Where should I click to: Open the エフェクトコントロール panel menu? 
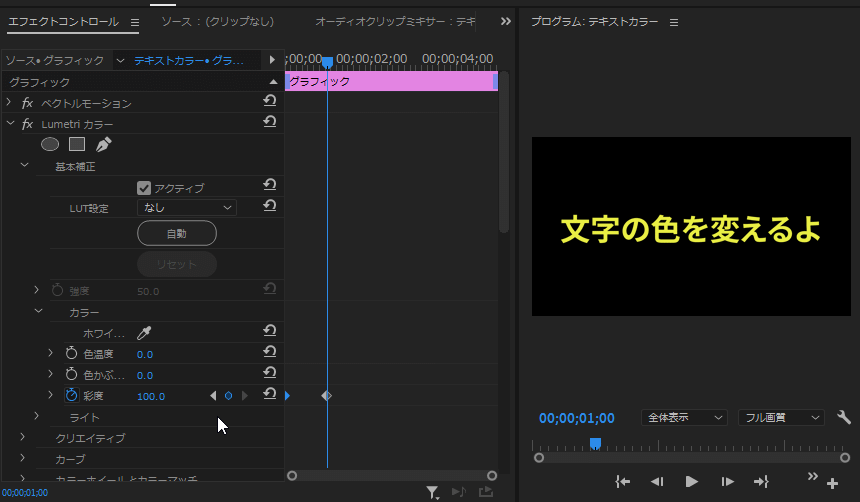(x=135, y=22)
